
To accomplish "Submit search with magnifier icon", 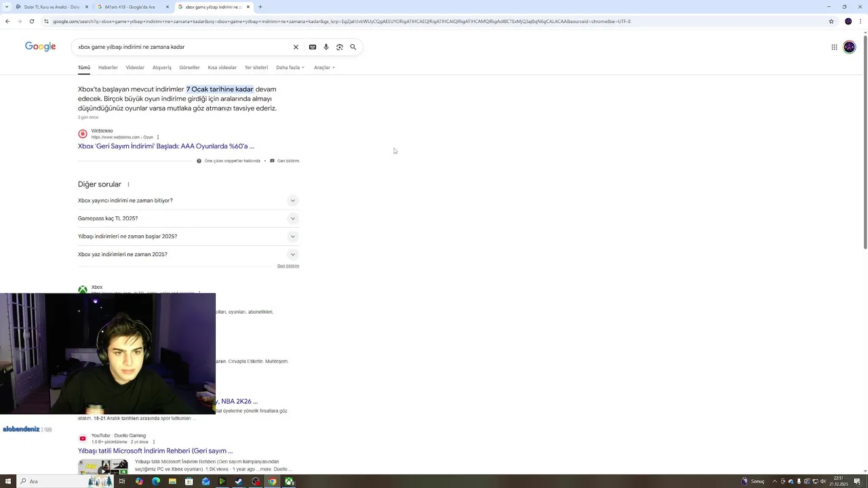I will 353,47.
